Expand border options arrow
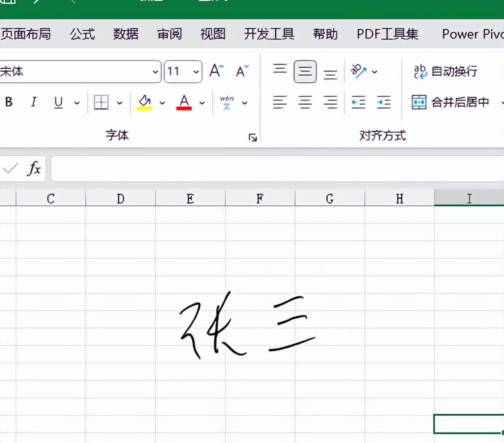 (x=120, y=103)
